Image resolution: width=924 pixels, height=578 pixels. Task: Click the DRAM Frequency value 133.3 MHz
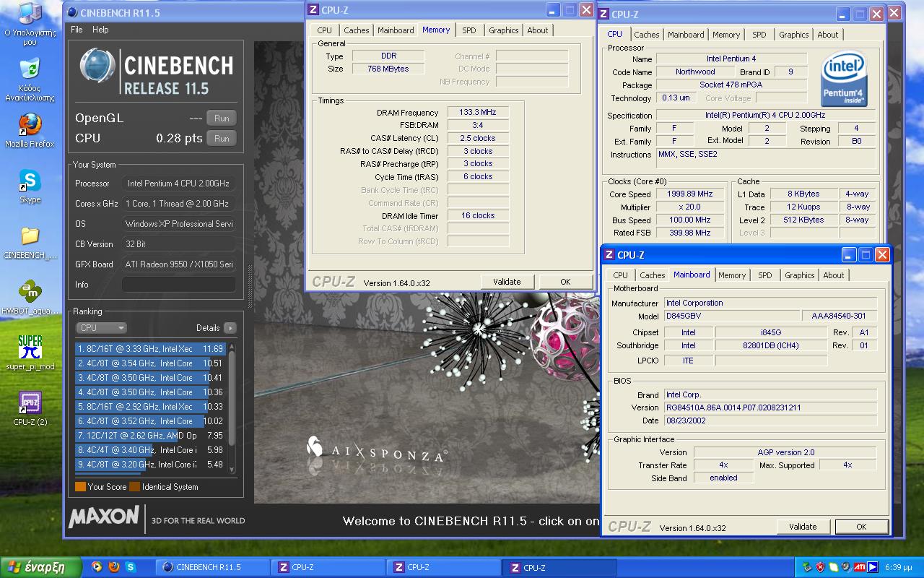tap(478, 113)
